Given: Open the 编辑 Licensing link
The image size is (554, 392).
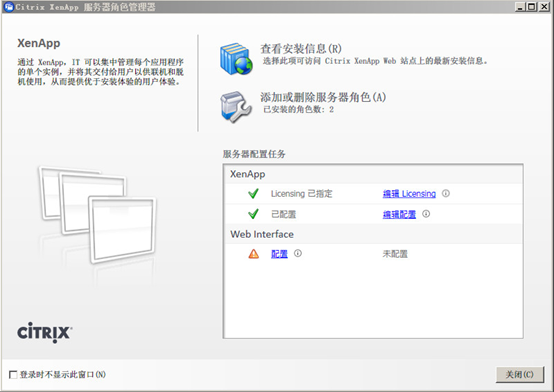Looking at the screenshot, I should tap(409, 194).
